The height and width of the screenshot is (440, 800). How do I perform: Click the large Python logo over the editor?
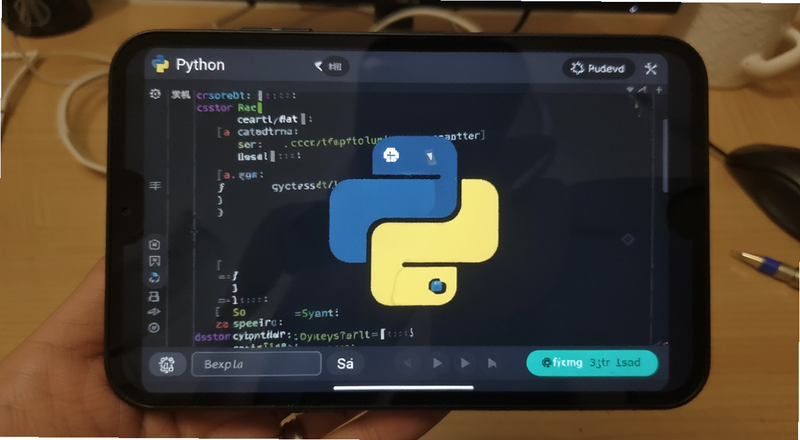pyautogui.click(x=413, y=221)
